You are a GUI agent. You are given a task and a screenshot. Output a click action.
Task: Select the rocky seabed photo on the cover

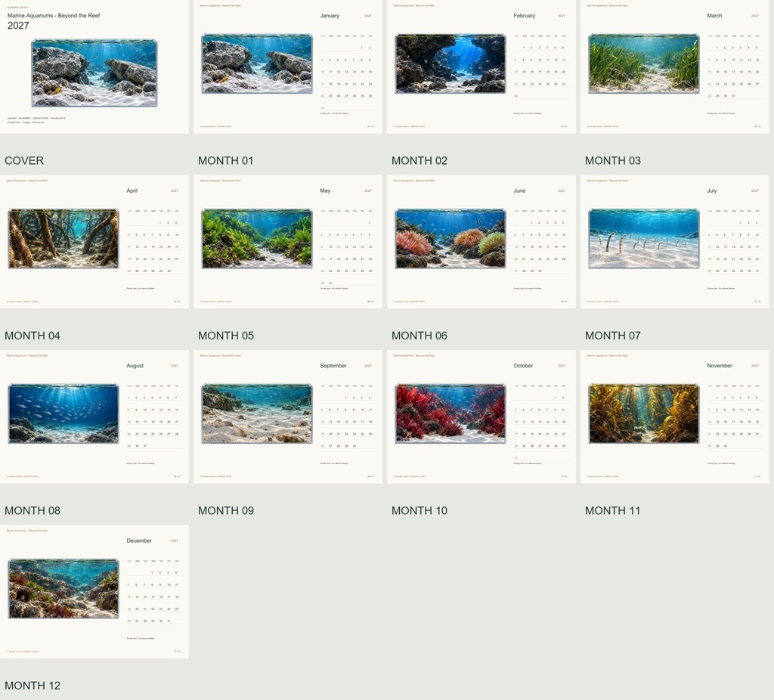coord(94,73)
